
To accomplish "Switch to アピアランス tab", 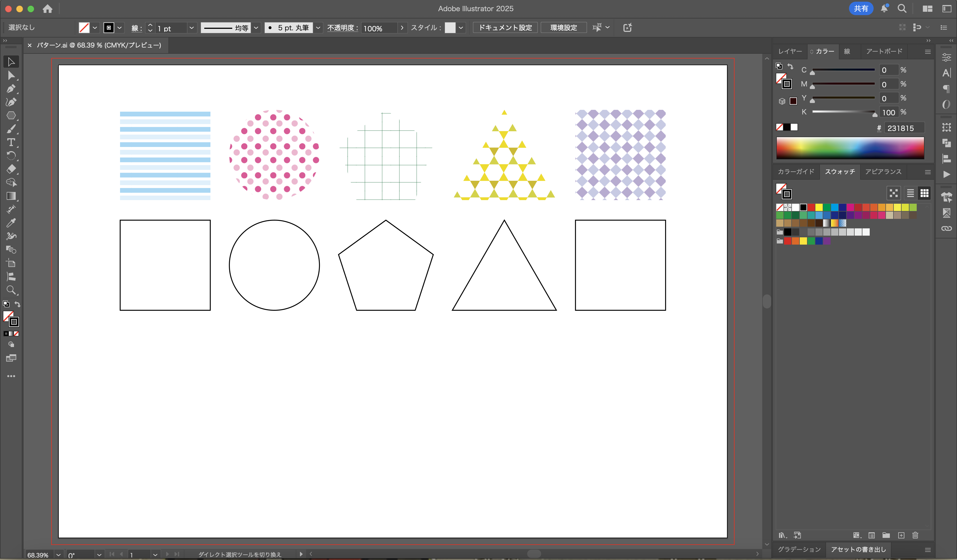I will tap(883, 172).
